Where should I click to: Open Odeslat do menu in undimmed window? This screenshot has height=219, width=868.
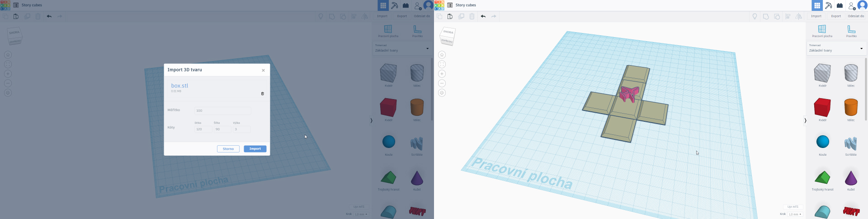point(856,16)
